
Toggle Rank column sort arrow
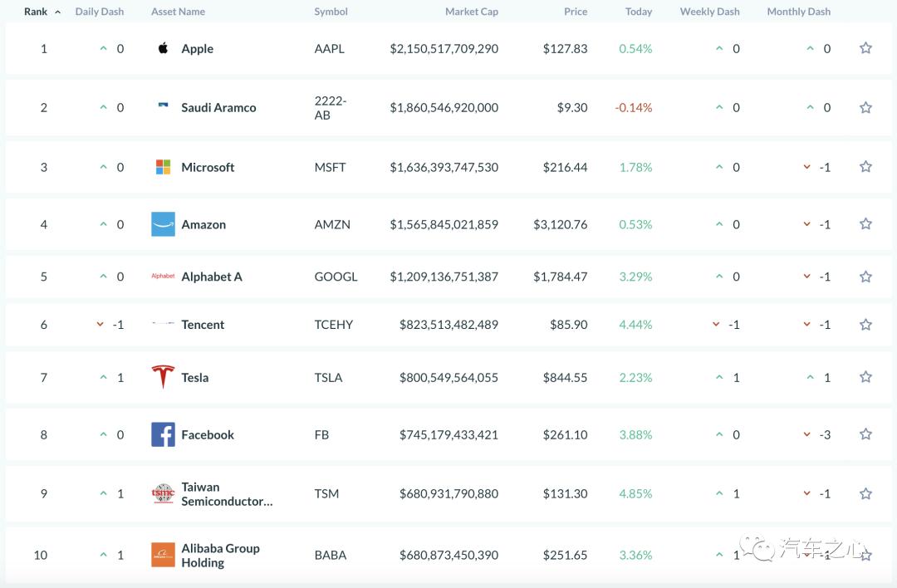tap(57, 12)
